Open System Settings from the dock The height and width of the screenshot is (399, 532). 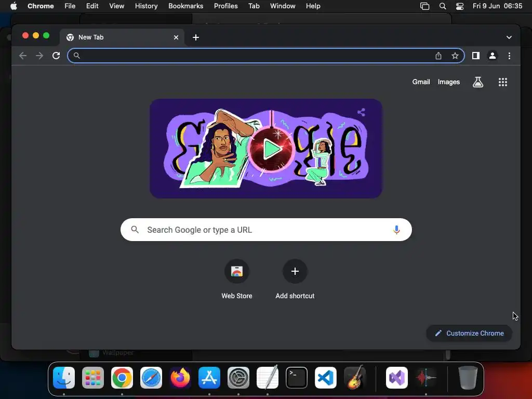coord(238,378)
